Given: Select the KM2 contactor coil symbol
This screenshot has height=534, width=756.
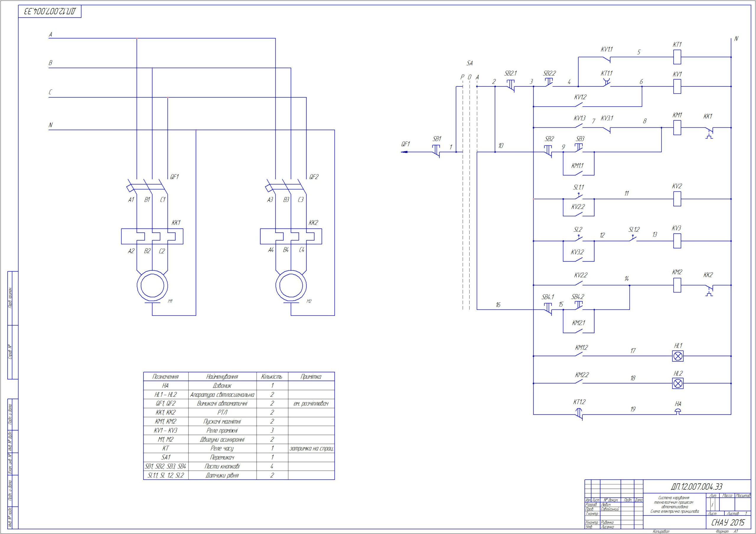Looking at the screenshot, I should point(677,285).
